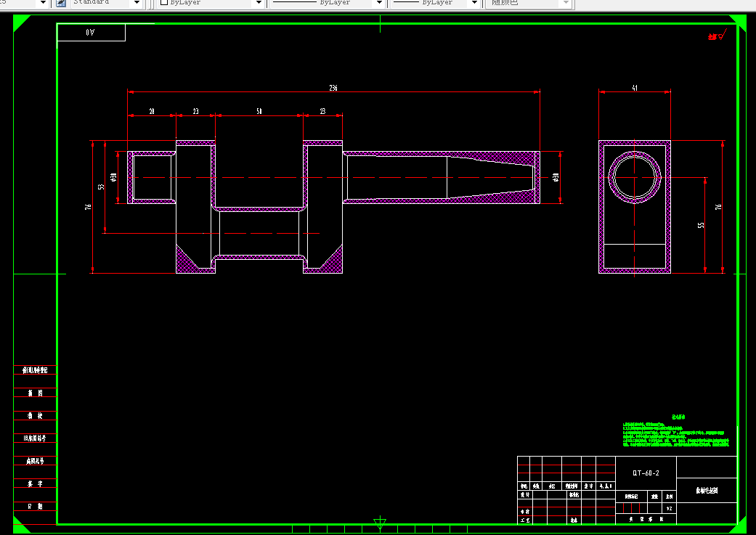The image size is (756, 535).
Task: Select the ø31 dimension at the shaft's left end
Action: (x=114, y=177)
